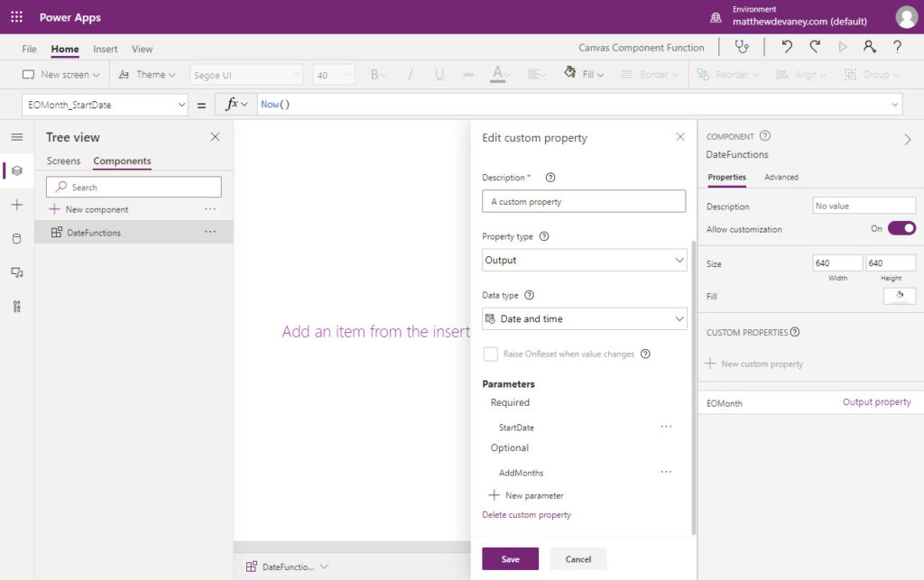Viewport: 924px width, 580px height.
Task: Click Delete custom property link
Action: pyautogui.click(x=526, y=515)
